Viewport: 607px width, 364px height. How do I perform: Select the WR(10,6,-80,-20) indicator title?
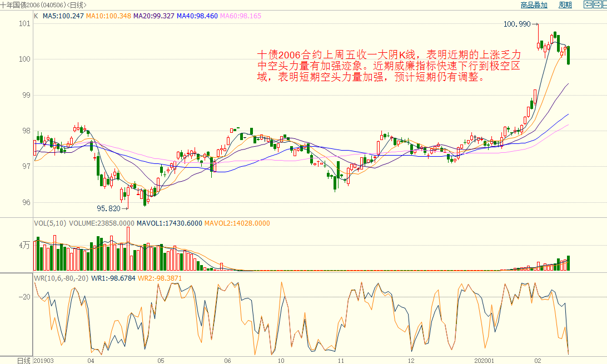point(61,278)
